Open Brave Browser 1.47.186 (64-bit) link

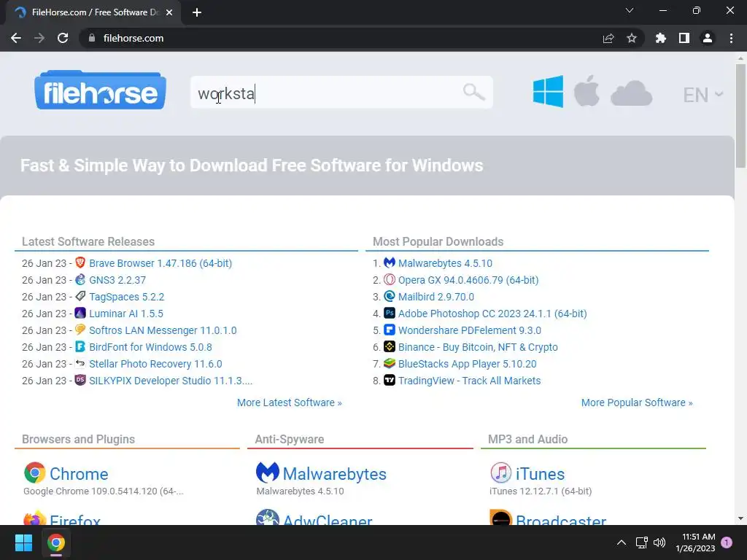point(160,263)
